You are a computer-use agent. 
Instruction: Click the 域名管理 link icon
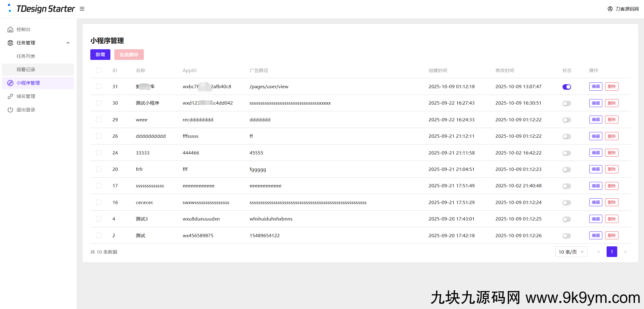tap(10, 96)
